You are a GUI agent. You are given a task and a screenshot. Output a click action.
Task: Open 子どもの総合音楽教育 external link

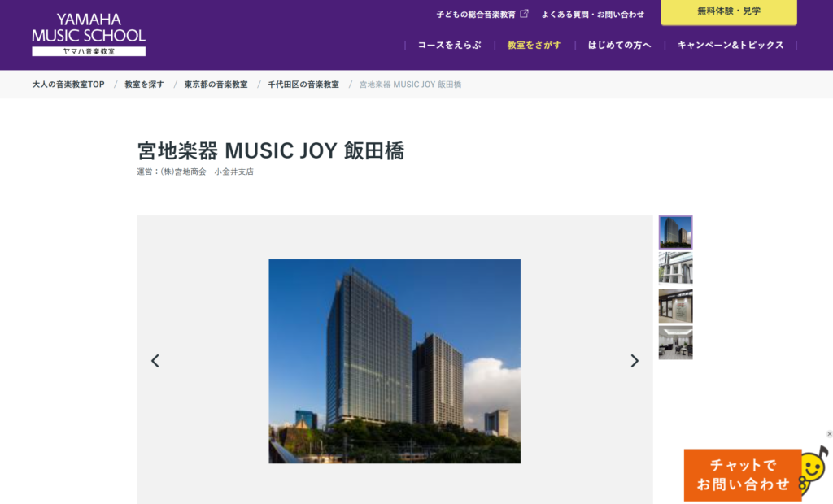pyautogui.click(x=482, y=15)
